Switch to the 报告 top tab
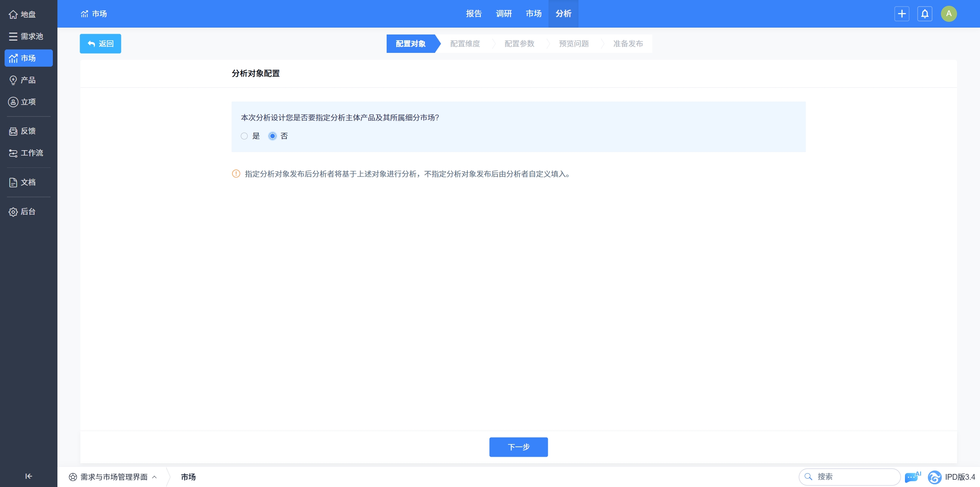Viewport: 980px width, 487px height. 474,14
